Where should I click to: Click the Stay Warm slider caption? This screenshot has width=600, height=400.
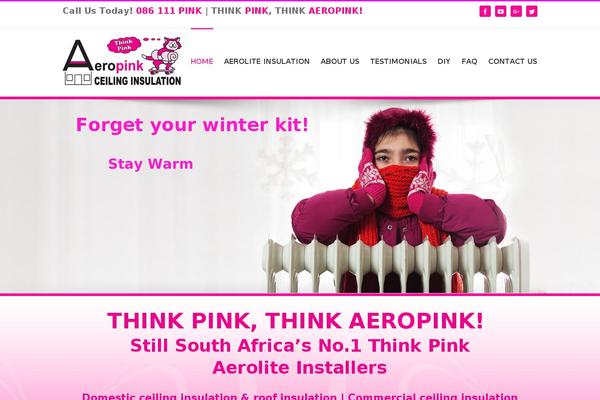(150, 164)
